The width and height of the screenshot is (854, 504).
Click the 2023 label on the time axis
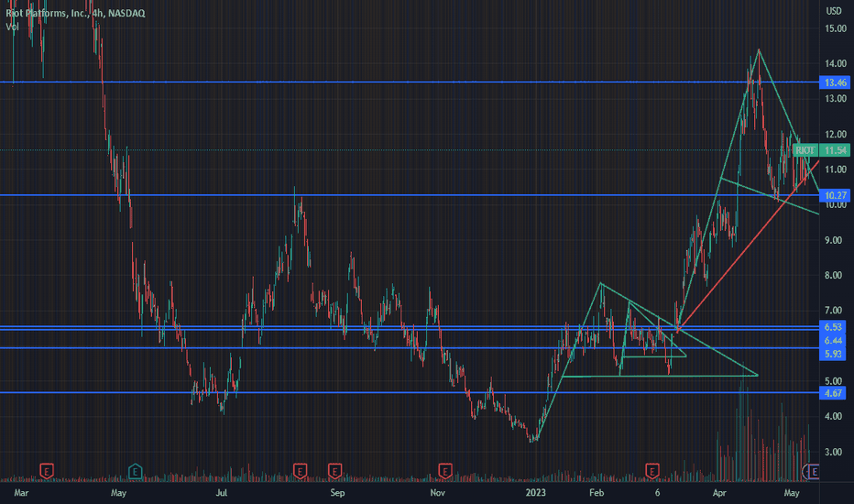[x=535, y=493]
